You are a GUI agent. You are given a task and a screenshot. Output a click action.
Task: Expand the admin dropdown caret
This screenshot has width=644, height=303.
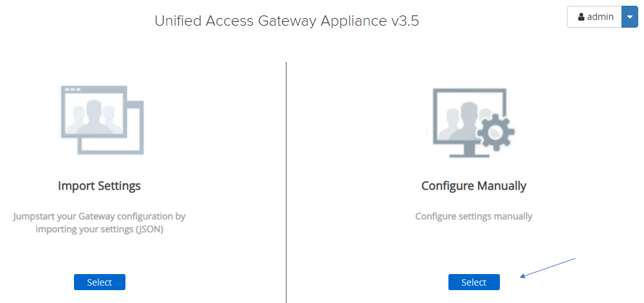pos(629,17)
